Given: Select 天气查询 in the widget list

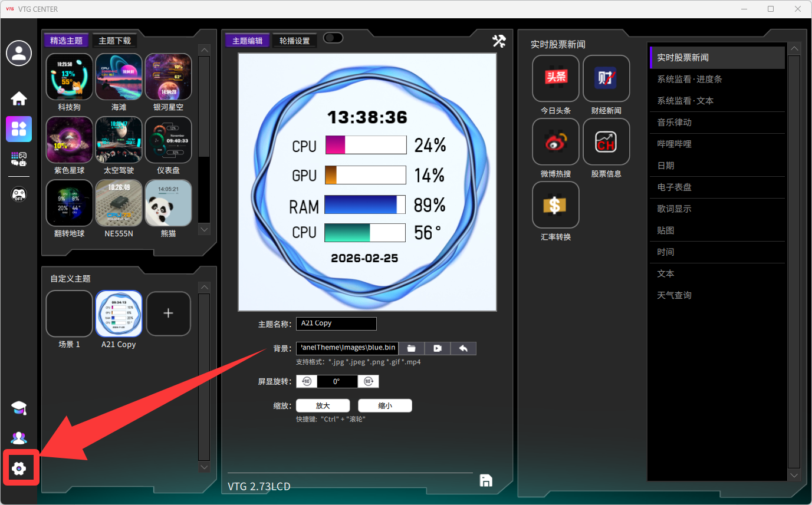Looking at the screenshot, I should [674, 295].
